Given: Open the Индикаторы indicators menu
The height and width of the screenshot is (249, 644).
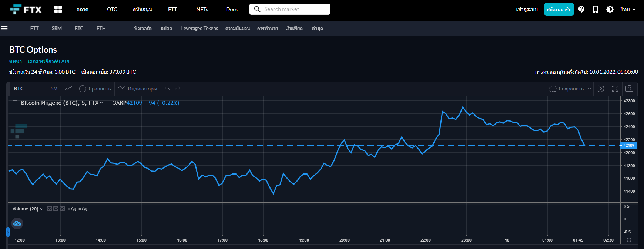Looking at the screenshot, I should click(x=138, y=89).
